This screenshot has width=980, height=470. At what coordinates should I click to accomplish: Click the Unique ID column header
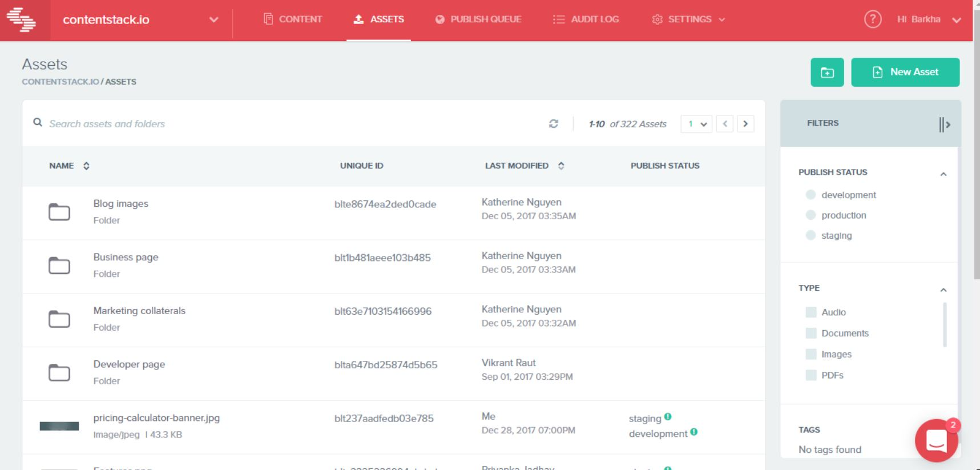[362, 166]
